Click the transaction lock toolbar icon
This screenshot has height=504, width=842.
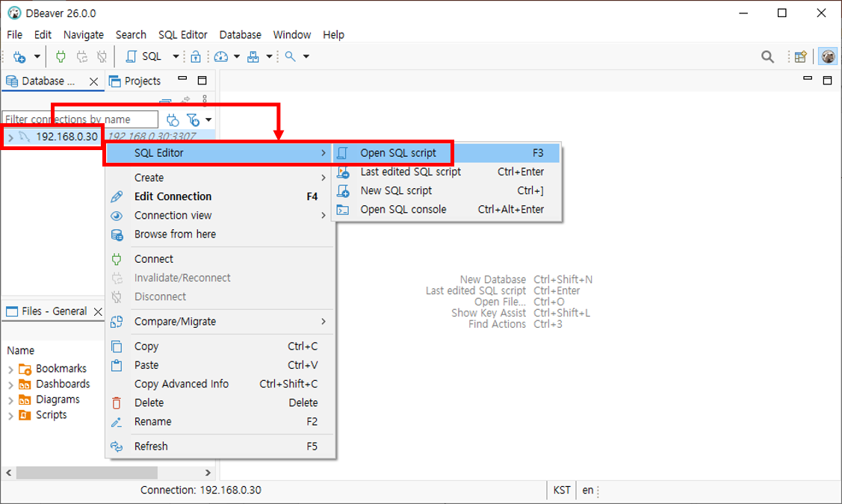pos(196,56)
